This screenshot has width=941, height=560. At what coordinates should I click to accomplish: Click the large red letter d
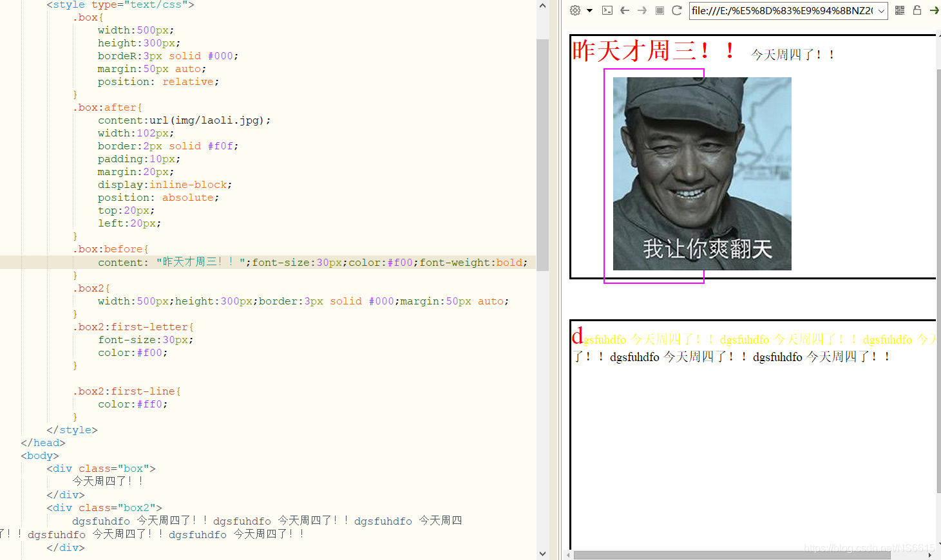pyautogui.click(x=578, y=335)
